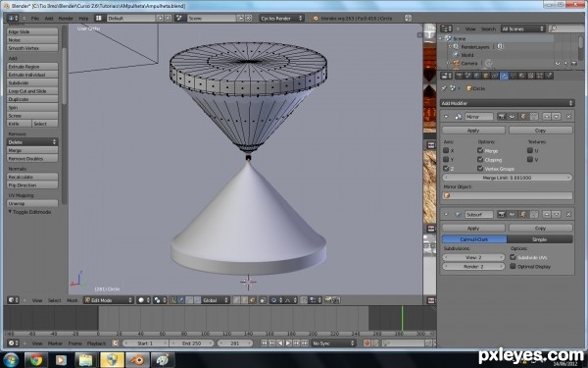Uncheck the Vertex Groups checkbox
This screenshot has height=368, width=588.
tap(480, 168)
